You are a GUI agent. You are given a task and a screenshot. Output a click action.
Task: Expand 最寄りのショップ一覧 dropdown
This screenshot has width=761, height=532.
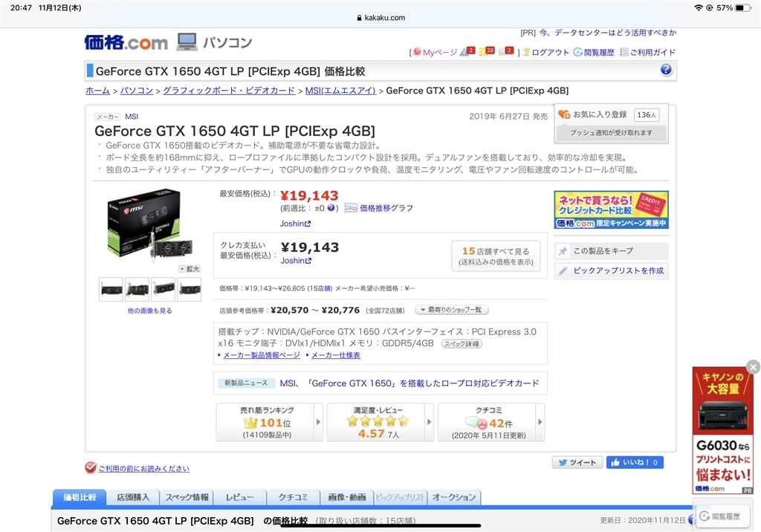(452, 310)
